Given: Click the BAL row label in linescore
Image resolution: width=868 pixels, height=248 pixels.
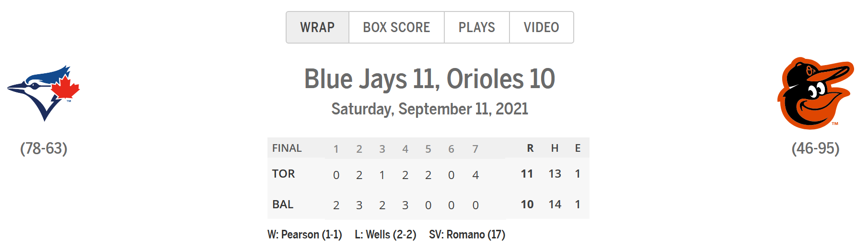Looking at the screenshot, I should [283, 204].
